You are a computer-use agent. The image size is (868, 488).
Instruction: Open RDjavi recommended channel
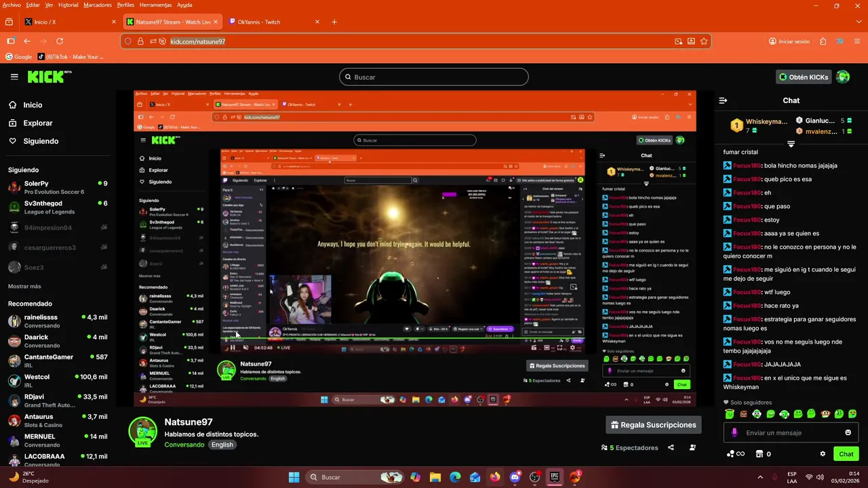click(x=58, y=401)
